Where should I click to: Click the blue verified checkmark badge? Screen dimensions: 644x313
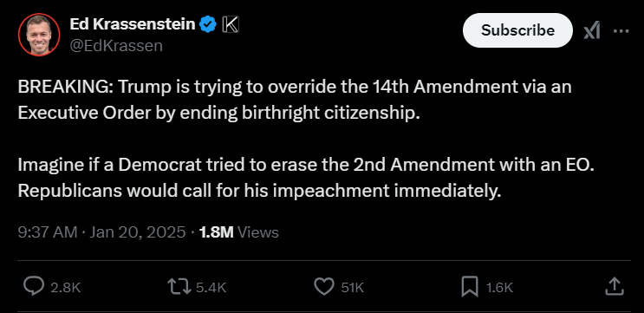[x=208, y=24]
